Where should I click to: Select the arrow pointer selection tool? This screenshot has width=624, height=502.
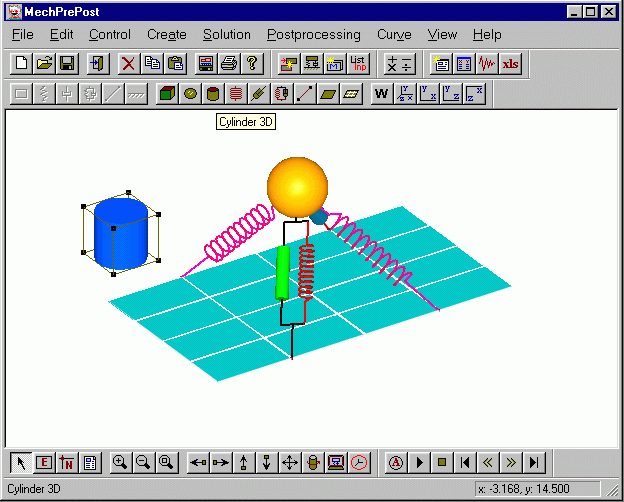click(x=21, y=462)
